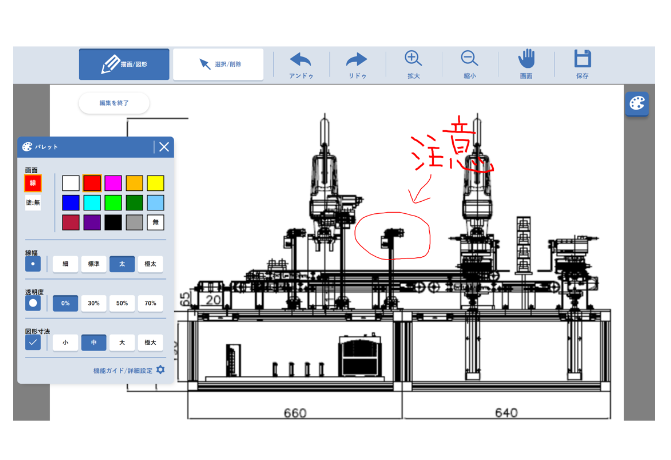Pick the black color swatch

(x=113, y=222)
